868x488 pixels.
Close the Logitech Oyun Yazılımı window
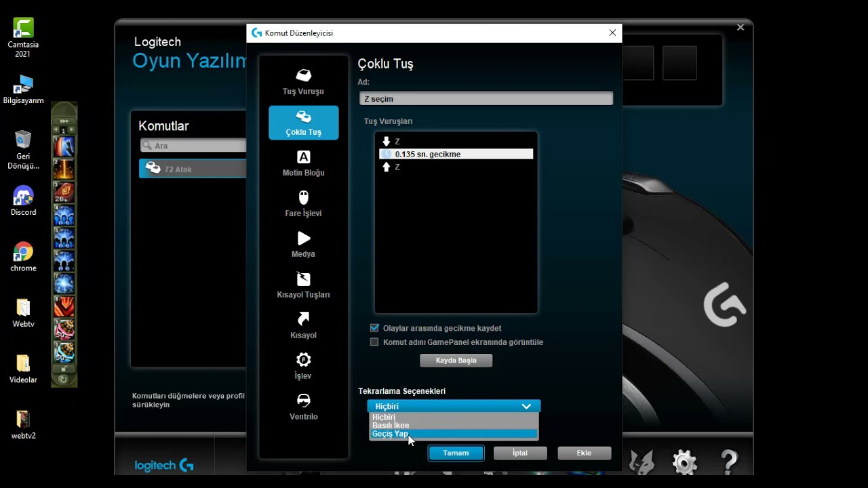point(741,28)
